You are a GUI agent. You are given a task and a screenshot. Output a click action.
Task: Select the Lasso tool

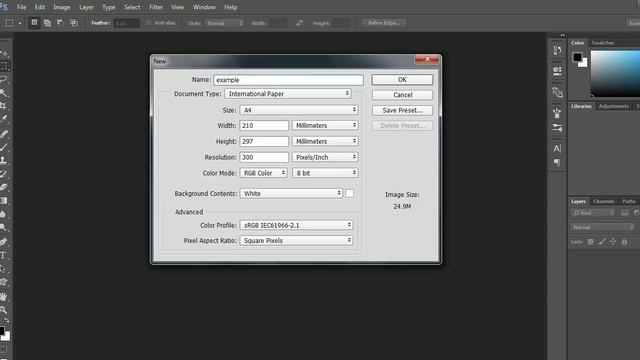(4, 79)
